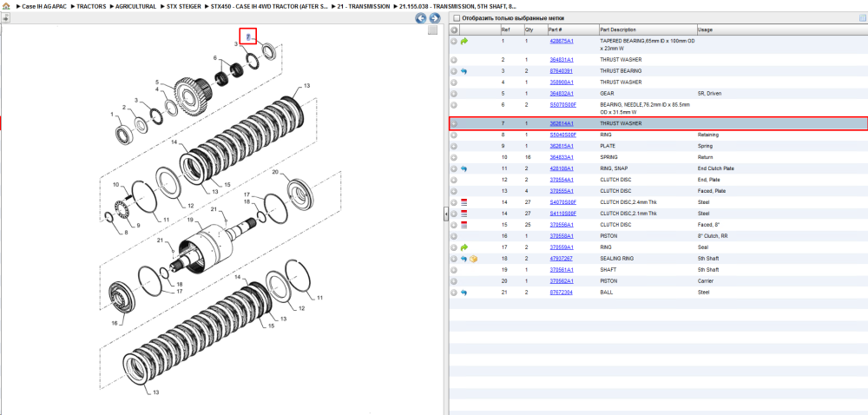Image resolution: width=868 pixels, height=415 pixels.
Task: Go to the catalog home icon
Action: pos(5,6)
